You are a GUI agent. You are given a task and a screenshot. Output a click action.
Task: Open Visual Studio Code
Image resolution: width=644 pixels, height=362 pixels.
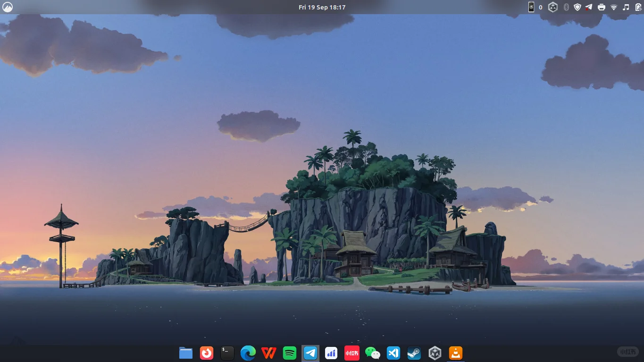[x=393, y=353]
